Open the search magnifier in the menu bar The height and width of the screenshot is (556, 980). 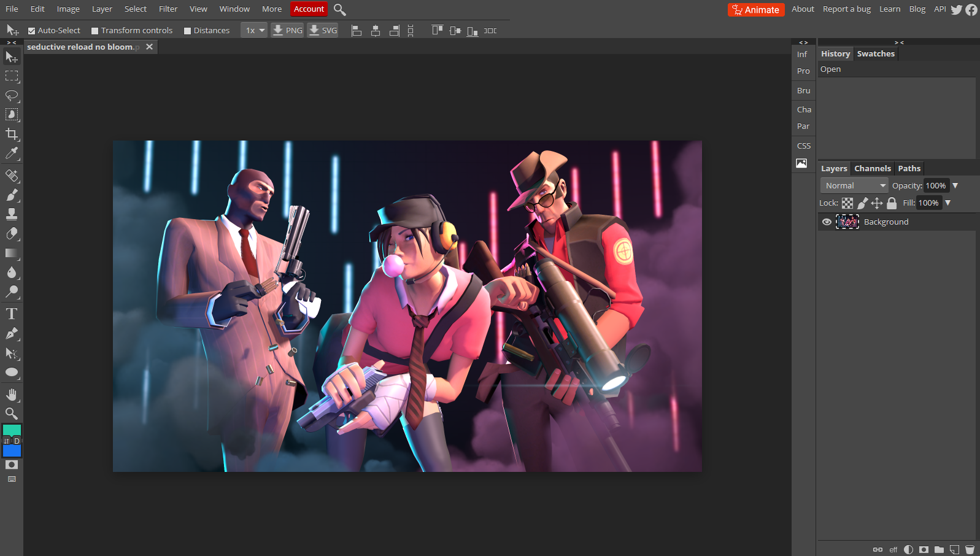pos(340,10)
